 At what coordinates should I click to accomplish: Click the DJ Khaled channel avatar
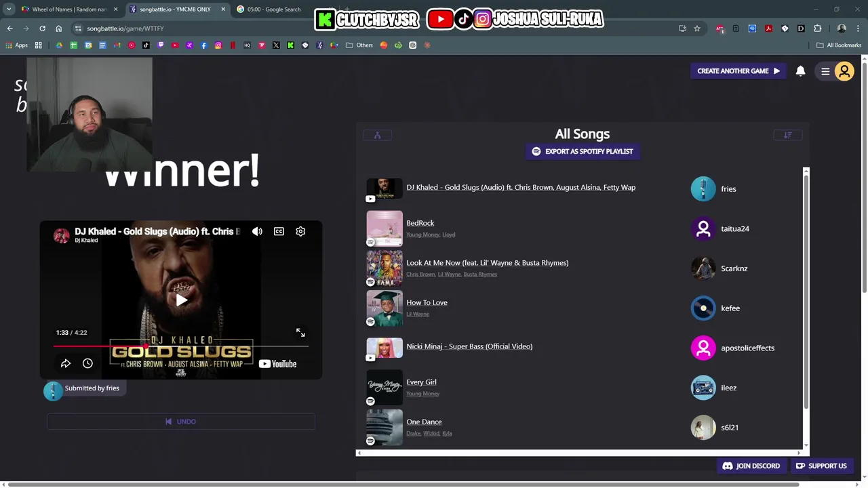tap(62, 235)
